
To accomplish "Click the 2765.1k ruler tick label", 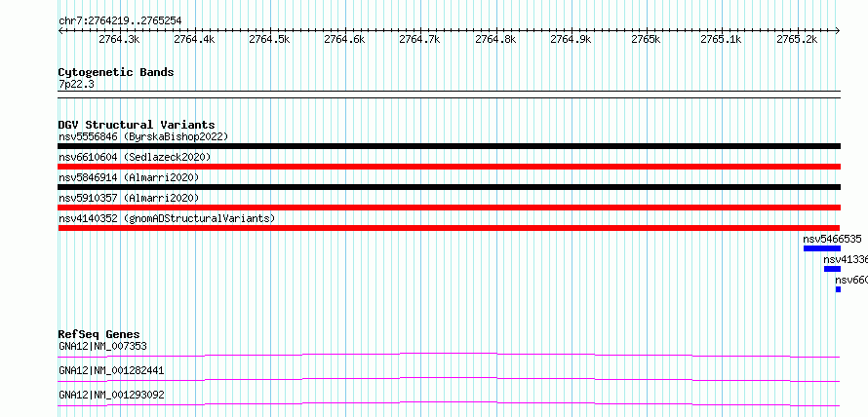I will (x=722, y=39).
